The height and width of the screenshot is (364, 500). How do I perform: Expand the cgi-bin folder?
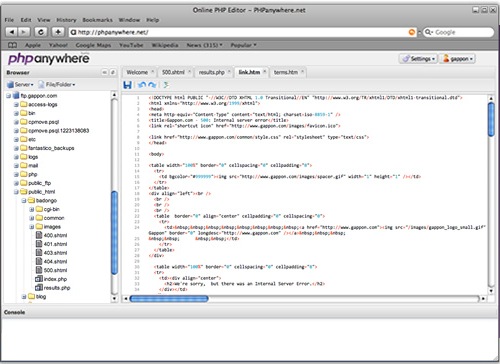[x=32, y=209]
